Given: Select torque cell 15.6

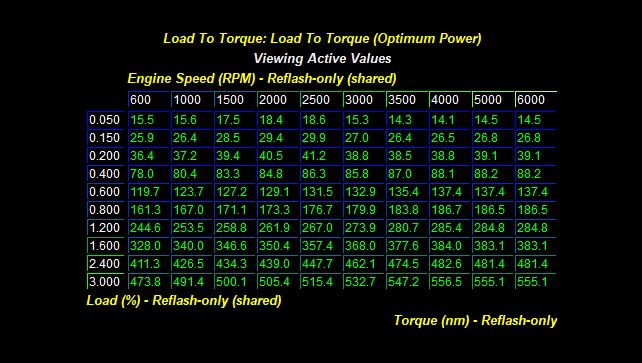Looking at the screenshot, I should point(192,119).
